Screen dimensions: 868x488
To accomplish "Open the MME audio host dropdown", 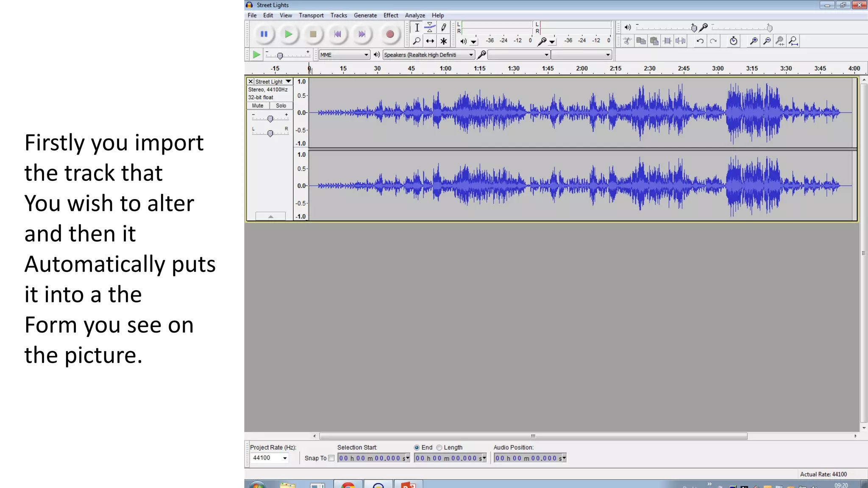I will coord(344,55).
